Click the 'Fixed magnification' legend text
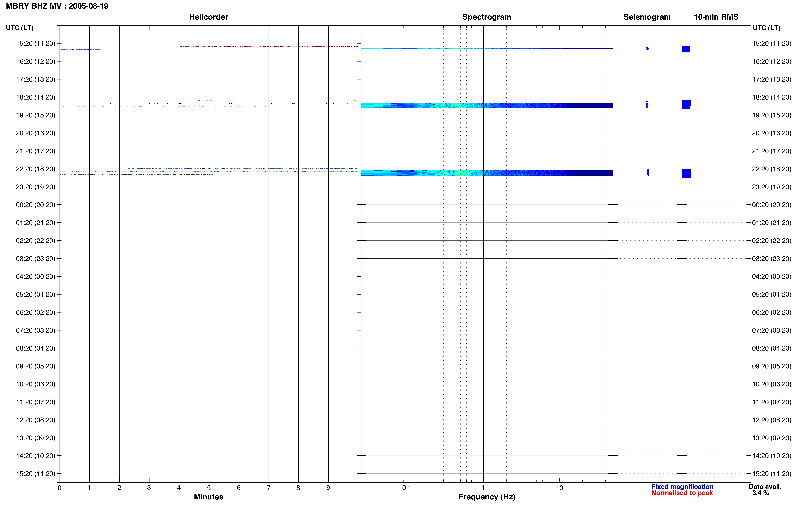 [x=682, y=486]
